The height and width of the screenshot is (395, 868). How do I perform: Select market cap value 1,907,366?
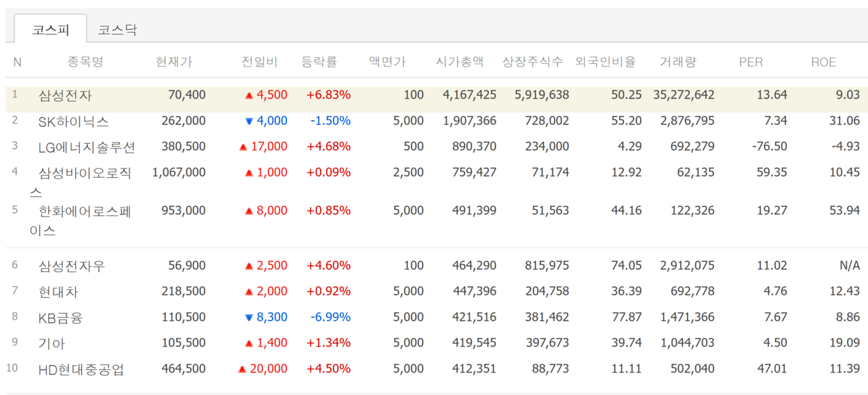click(x=469, y=121)
